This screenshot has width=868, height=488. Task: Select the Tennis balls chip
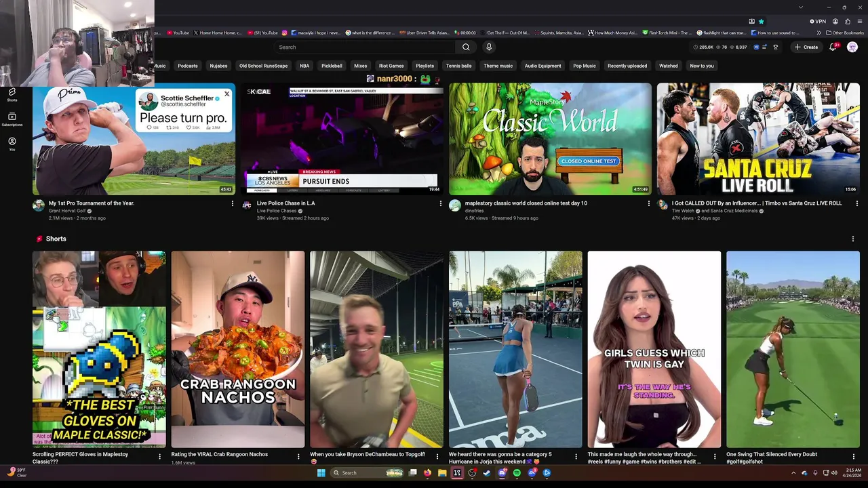[458, 66]
